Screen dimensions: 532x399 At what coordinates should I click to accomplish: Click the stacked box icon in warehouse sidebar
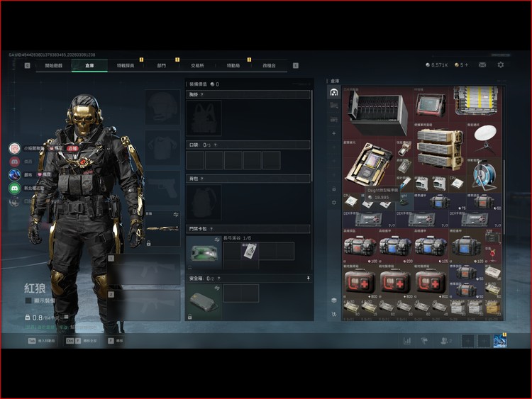pos(334,300)
